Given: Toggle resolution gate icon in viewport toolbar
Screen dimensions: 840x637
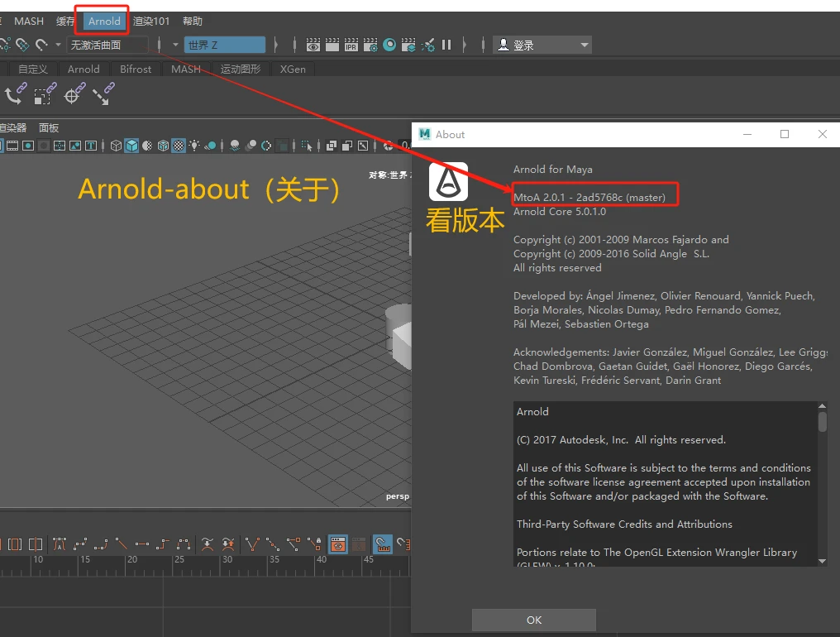Looking at the screenshot, I should tap(28, 146).
